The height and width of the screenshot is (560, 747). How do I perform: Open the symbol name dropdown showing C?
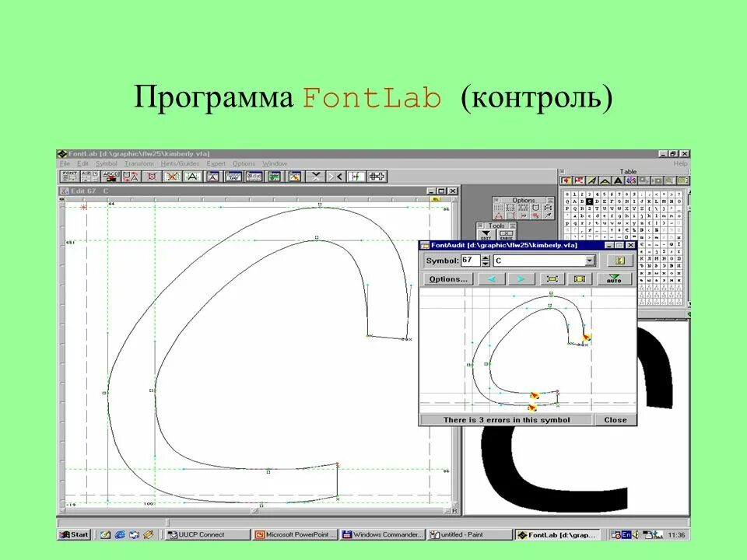[589, 261]
